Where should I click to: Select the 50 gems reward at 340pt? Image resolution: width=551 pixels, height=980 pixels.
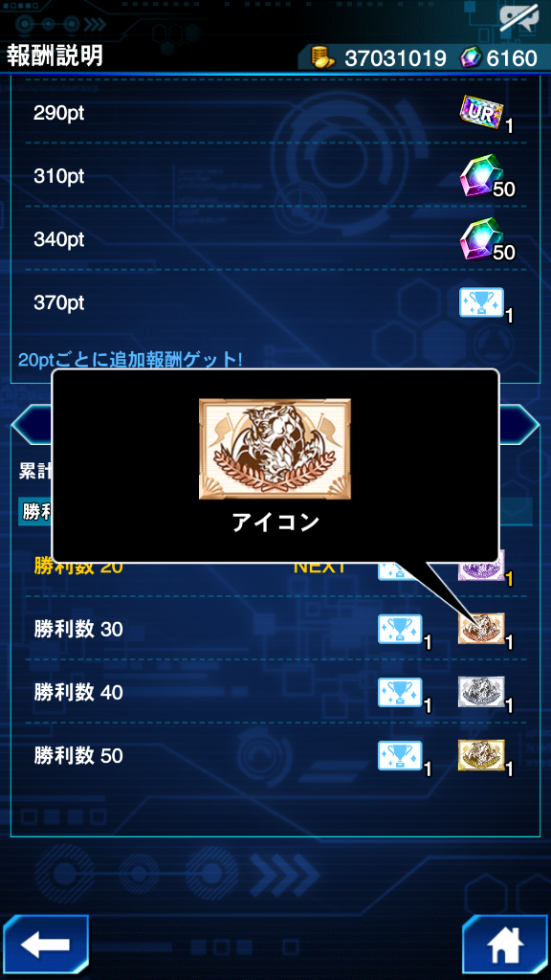coord(481,239)
